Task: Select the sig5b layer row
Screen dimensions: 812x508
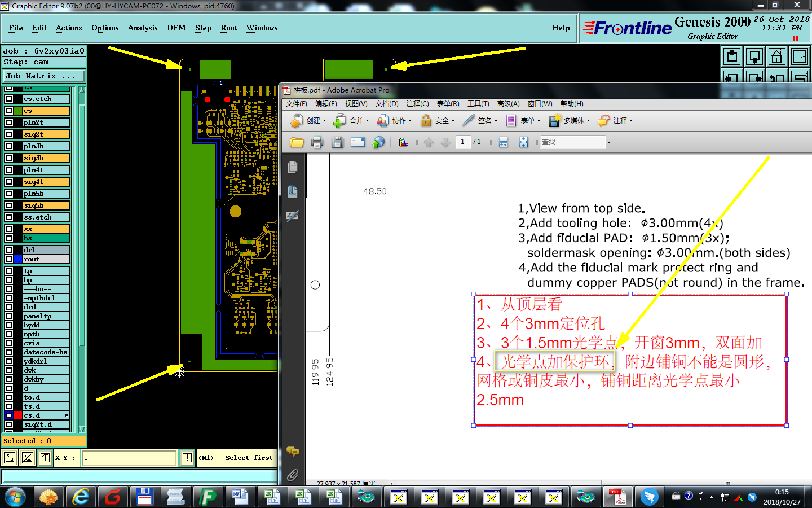Action: (x=46, y=205)
